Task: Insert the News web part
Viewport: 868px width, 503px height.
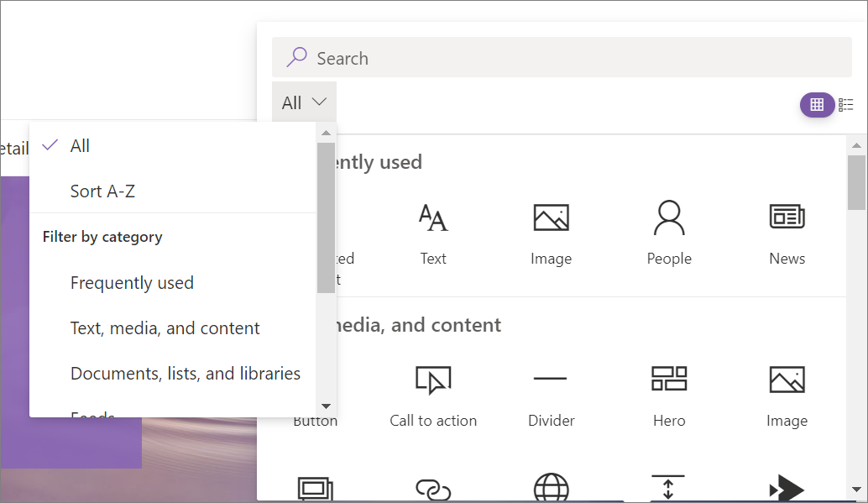Action: (787, 218)
